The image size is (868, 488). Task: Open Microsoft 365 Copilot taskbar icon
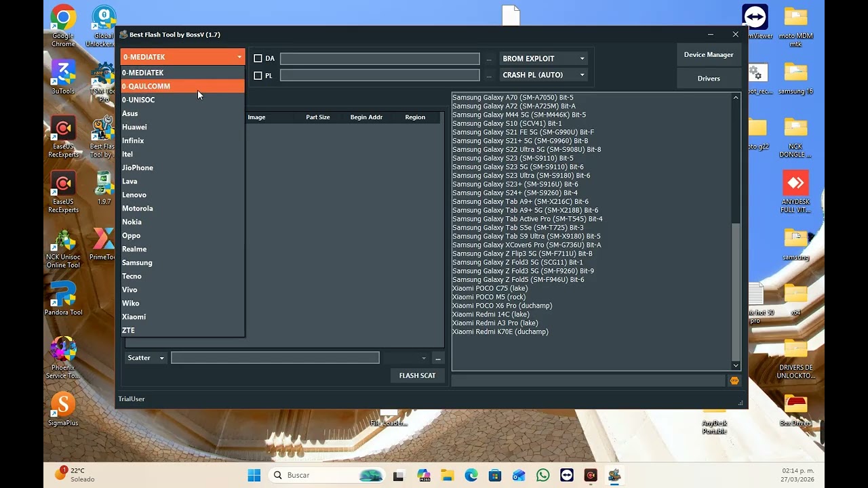[424, 475]
